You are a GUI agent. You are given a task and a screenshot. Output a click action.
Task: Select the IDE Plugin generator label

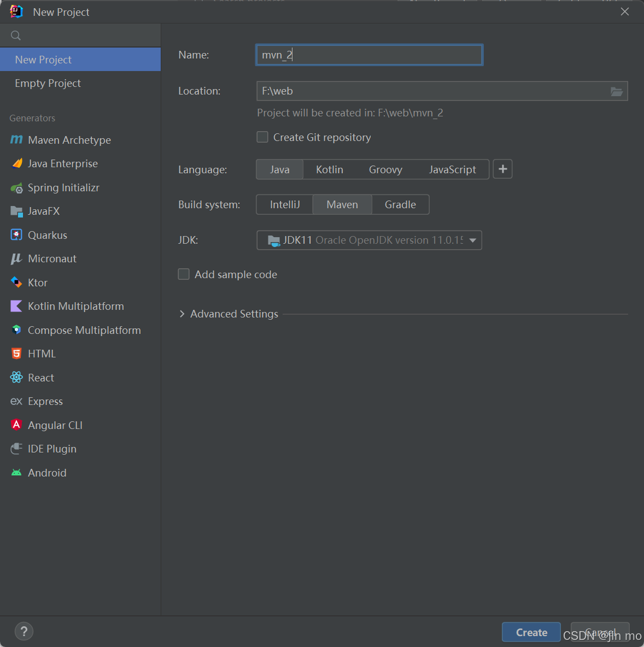pyautogui.click(x=52, y=449)
